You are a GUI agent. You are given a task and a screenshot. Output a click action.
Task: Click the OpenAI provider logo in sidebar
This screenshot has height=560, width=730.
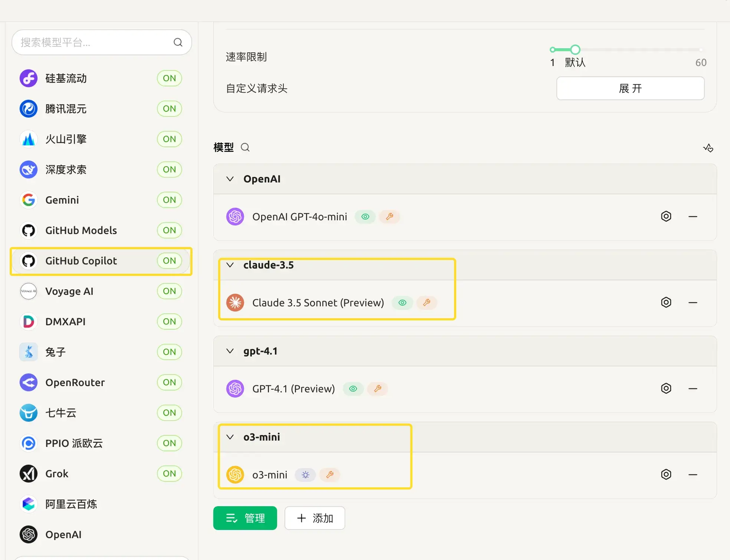(x=29, y=534)
